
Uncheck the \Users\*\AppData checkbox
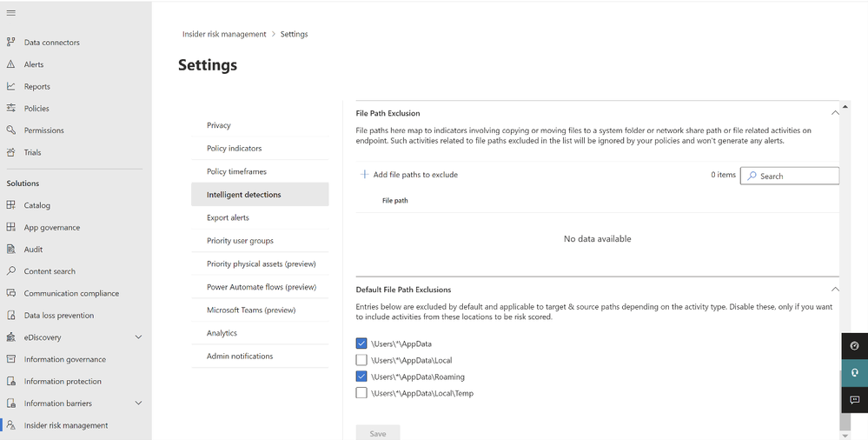(x=361, y=343)
